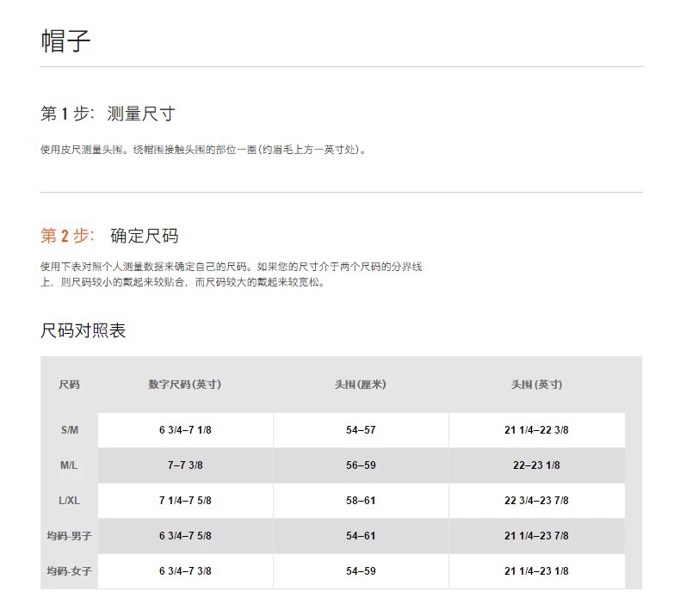Click the cell 6 3/4–7 5/8
680x616 pixels.
click(x=185, y=536)
